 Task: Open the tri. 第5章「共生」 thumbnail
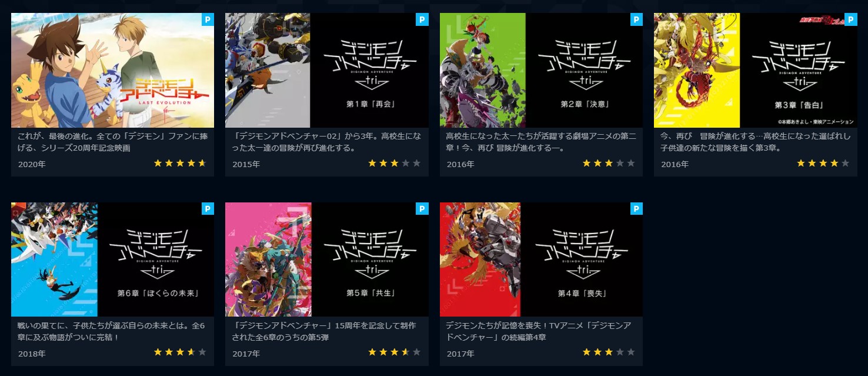[x=327, y=259]
